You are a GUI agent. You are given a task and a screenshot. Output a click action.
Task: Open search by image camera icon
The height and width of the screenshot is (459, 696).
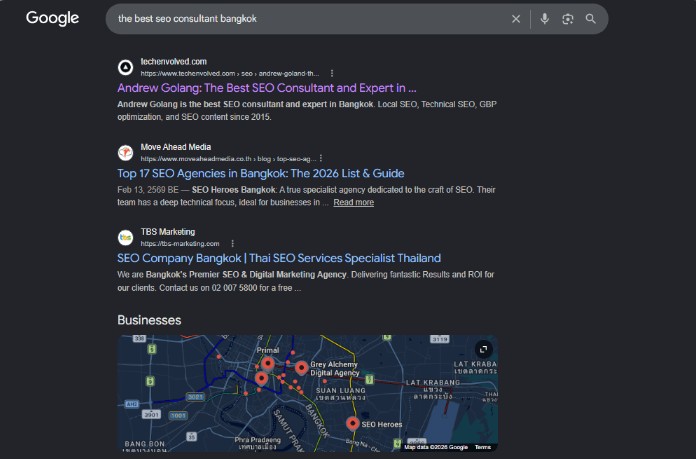(x=568, y=19)
